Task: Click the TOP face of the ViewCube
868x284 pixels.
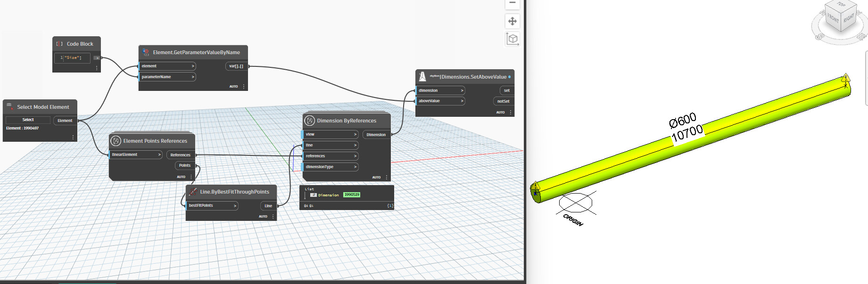Action: 841,4
